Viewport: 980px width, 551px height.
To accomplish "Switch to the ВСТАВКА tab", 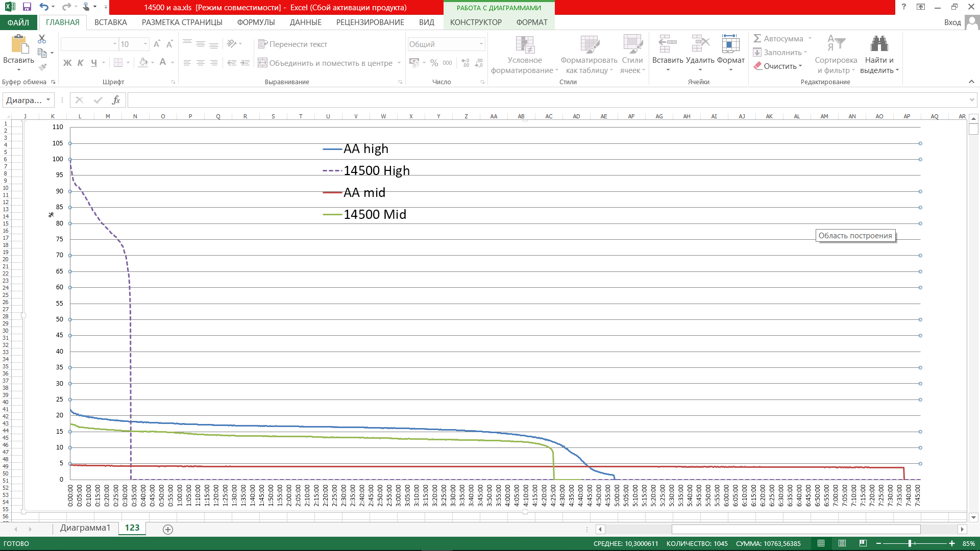I will pos(111,22).
